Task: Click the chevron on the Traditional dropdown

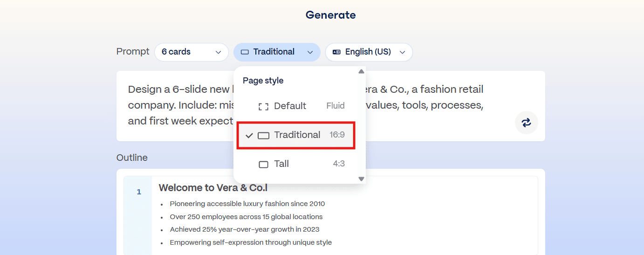Action: click(310, 52)
